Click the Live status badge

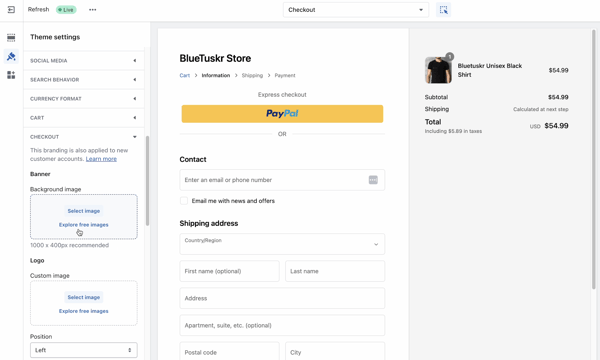[66, 10]
